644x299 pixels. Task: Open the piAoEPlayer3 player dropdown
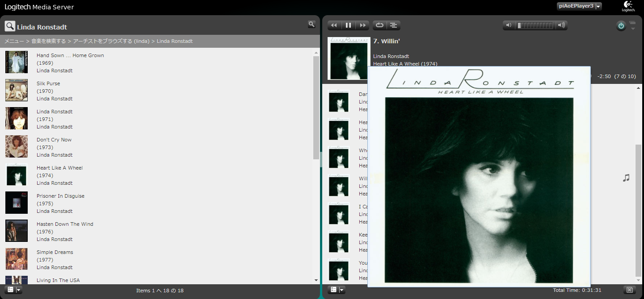579,6
